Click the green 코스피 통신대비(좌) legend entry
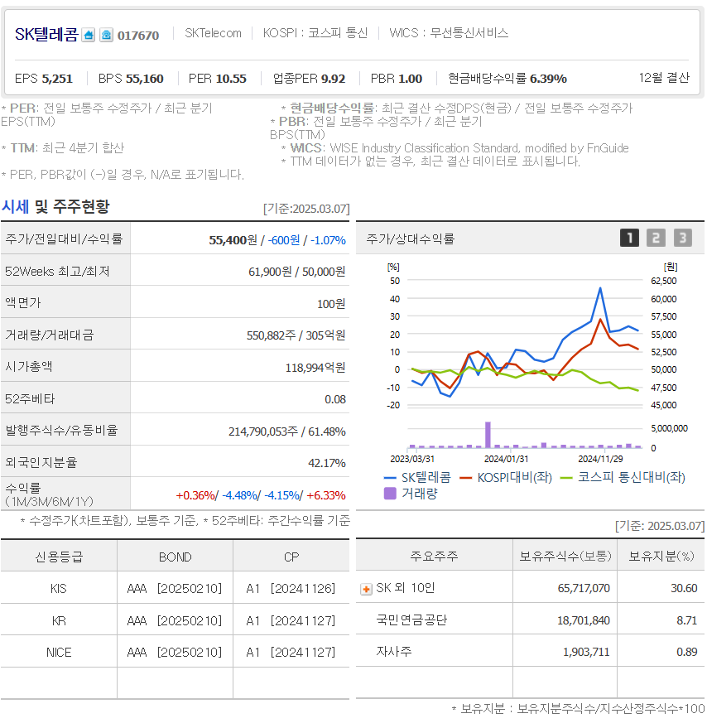This screenshot has height=728, width=707. click(623, 477)
